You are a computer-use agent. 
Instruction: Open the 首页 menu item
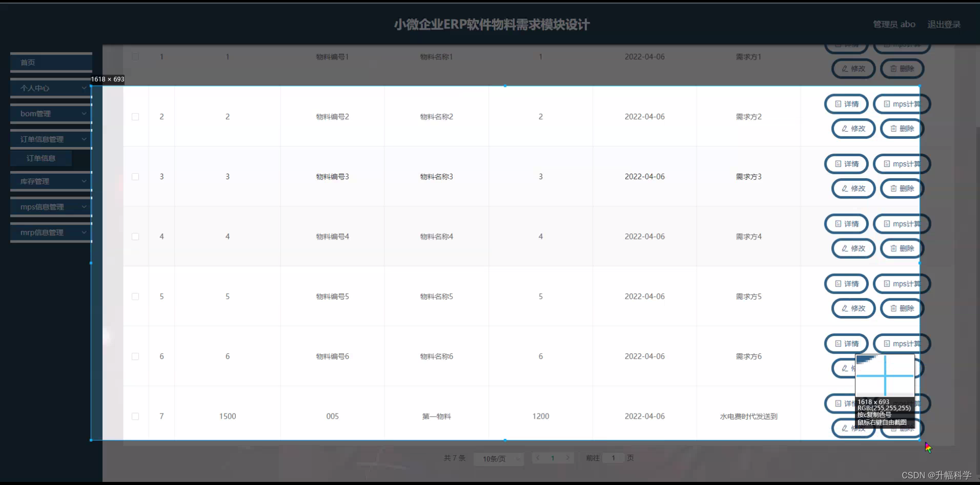click(51, 62)
